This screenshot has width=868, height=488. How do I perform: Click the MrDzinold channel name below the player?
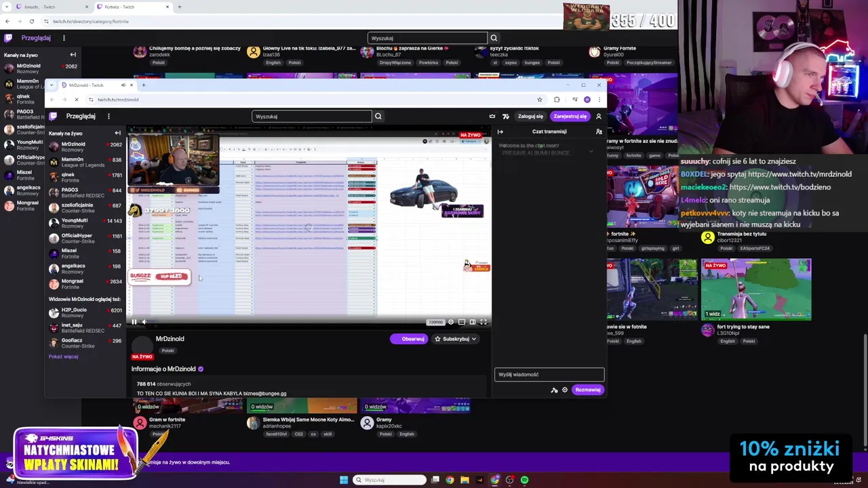(x=170, y=339)
